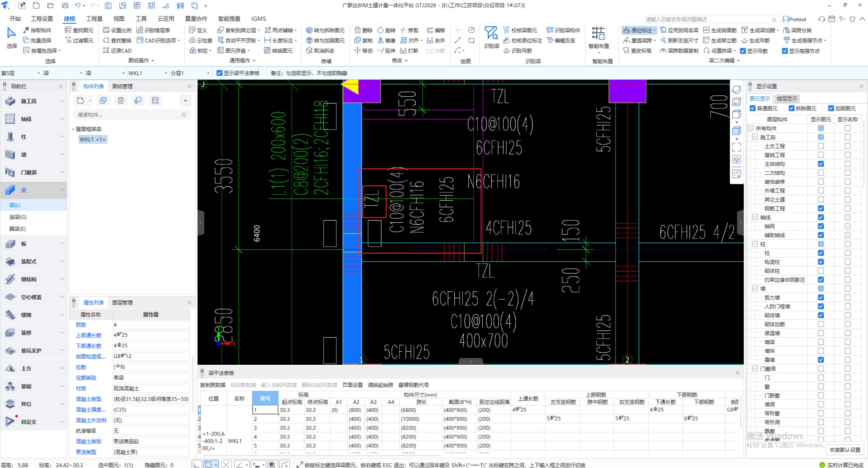Click 悬臂钢筋代号 button
This screenshot has width=868, height=468.
[413, 385]
